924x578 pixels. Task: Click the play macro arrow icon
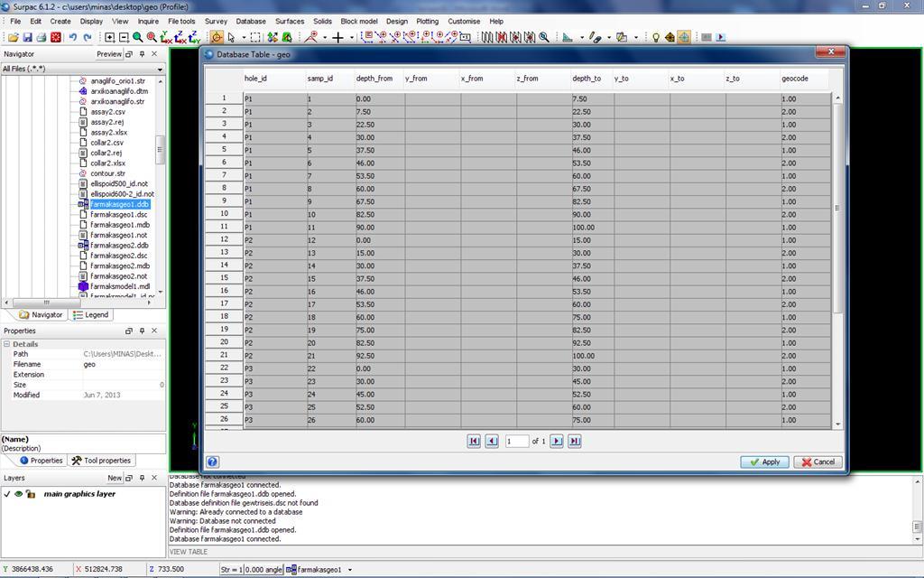tap(721, 37)
